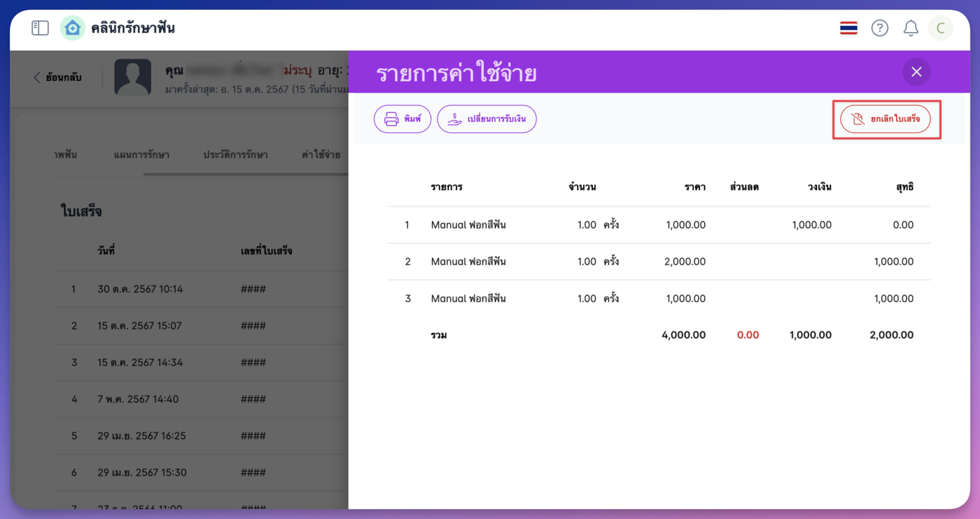The width and height of the screenshot is (980, 519).
Task: Open notifications bell icon
Action: (x=910, y=28)
